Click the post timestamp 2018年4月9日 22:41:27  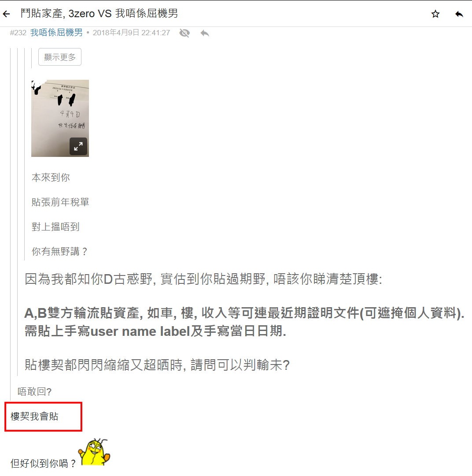pos(131,33)
